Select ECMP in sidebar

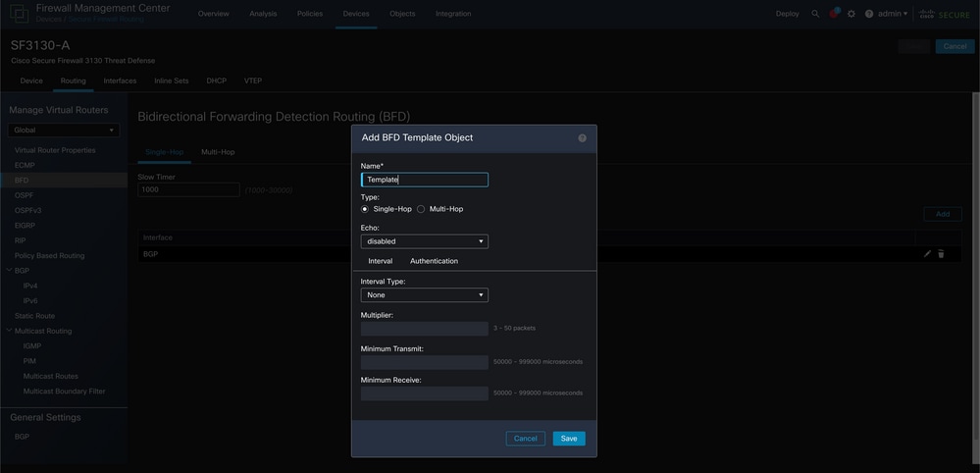(25, 166)
